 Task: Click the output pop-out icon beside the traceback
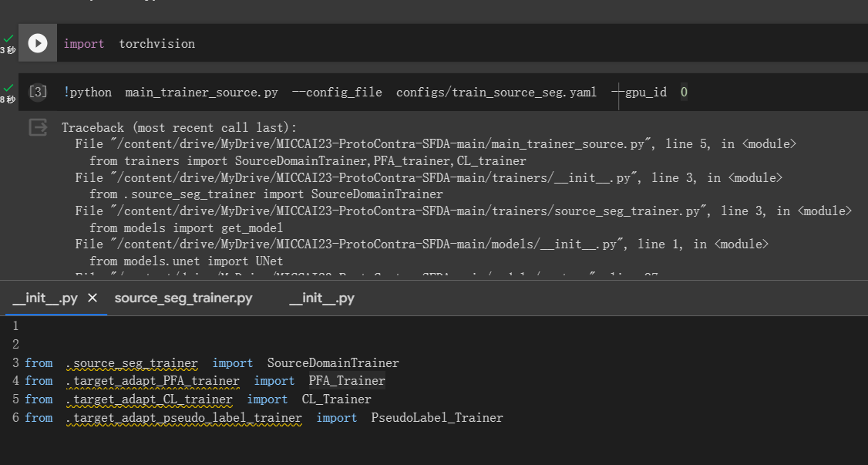coord(37,127)
